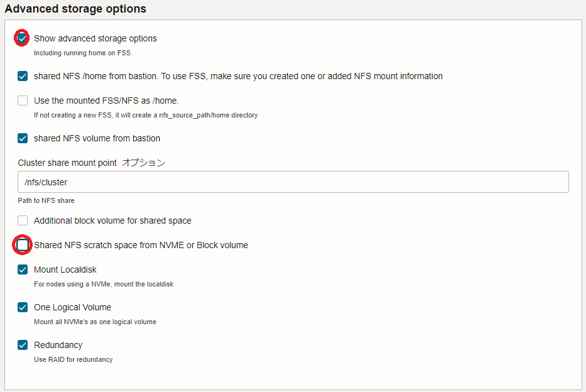Image resolution: width=586 pixels, height=392 pixels.
Task: Untick the shared NFS /home from bastion checkbox
Action: [x=23, y=76]
